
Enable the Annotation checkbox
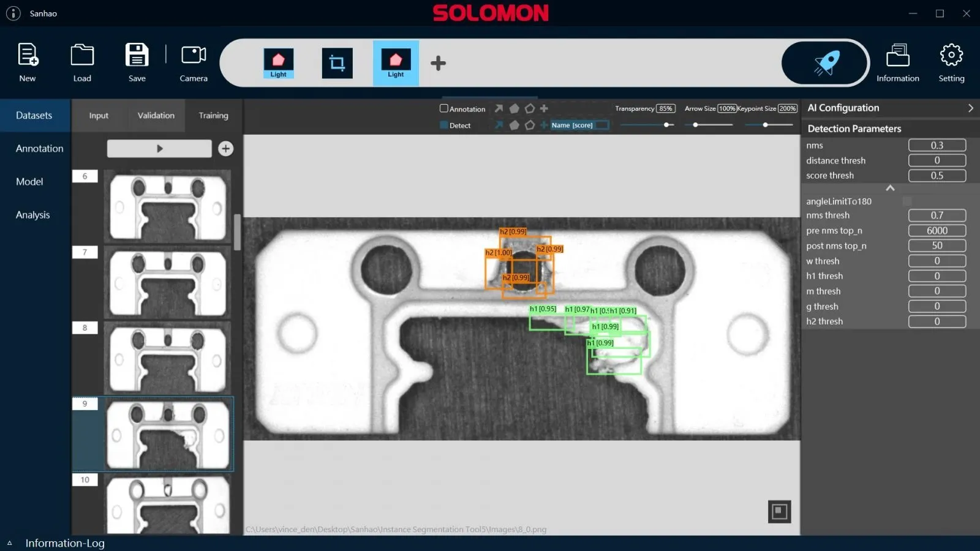pos(443,108)
